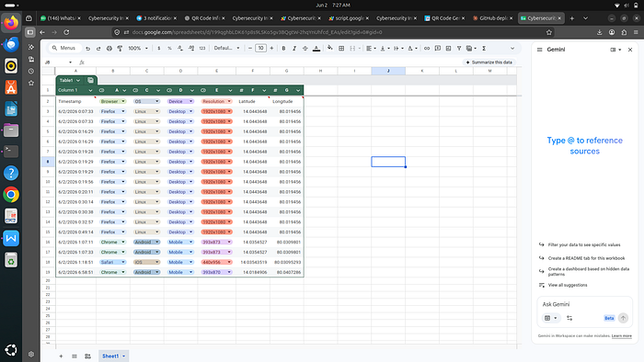644x362 pixels.
Task: Open a new browser tab
Action: [571, 18]
